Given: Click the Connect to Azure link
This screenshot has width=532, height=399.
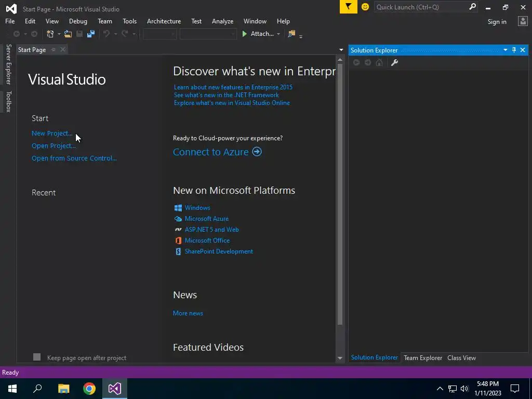Looking at the screenshot, I should [x=211, y=152].
